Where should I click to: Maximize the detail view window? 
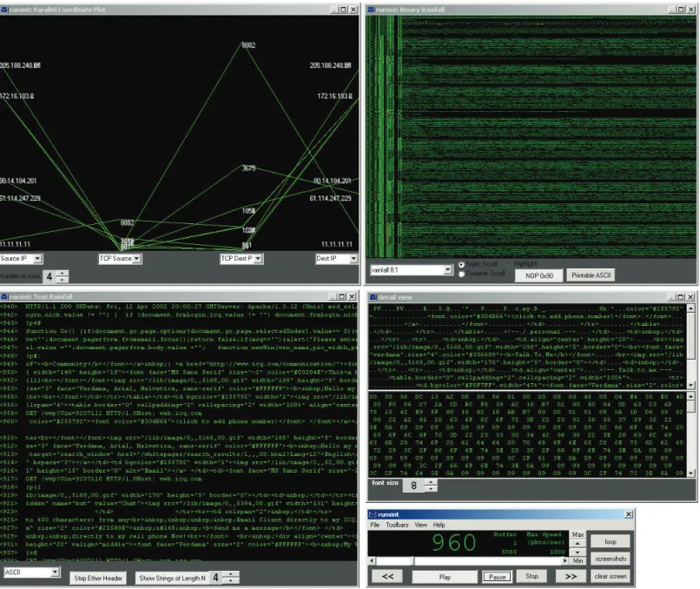coord(680,297)
